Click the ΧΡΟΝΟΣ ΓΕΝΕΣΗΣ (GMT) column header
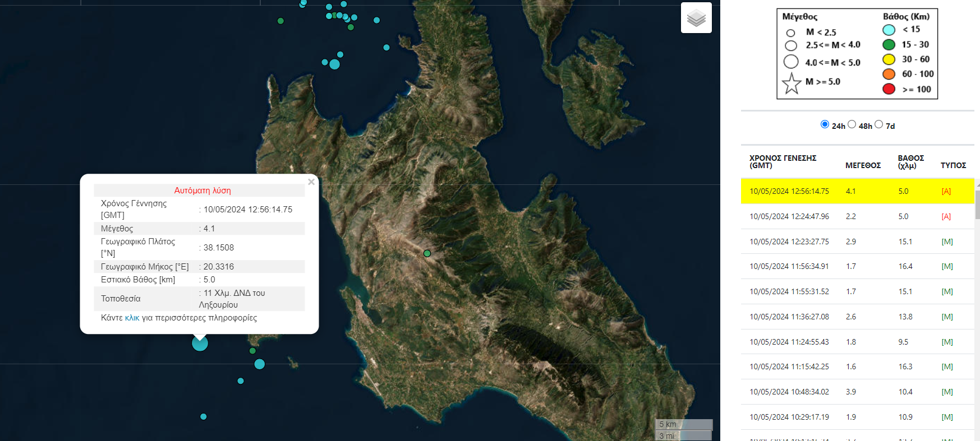This screenshot has height=441, width=980. pos(783,161)
